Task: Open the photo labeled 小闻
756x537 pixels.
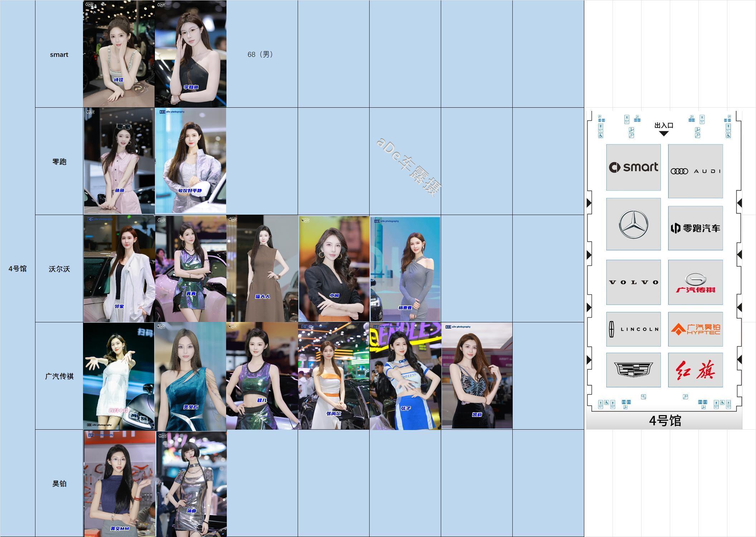Action: coord(334,269)
